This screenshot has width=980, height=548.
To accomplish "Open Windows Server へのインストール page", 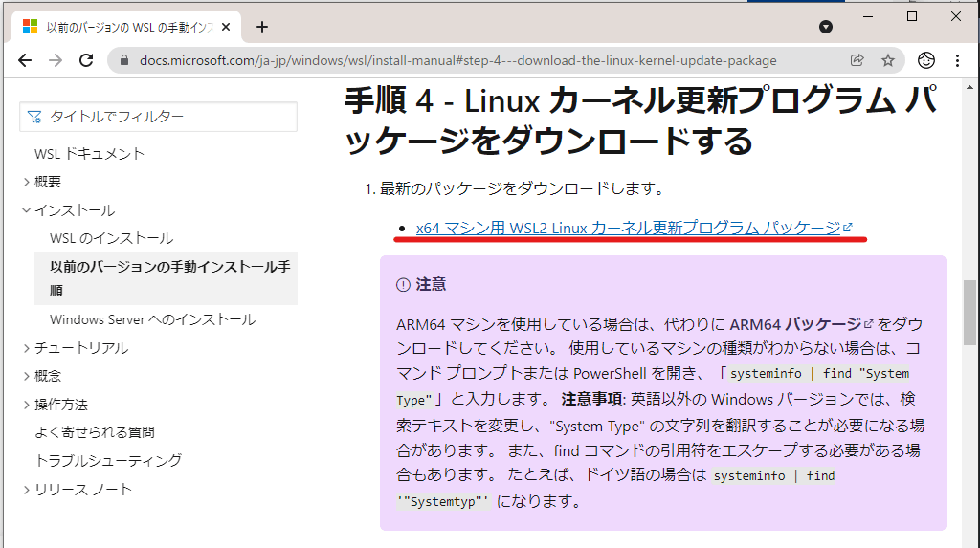I will pos(152,320).
